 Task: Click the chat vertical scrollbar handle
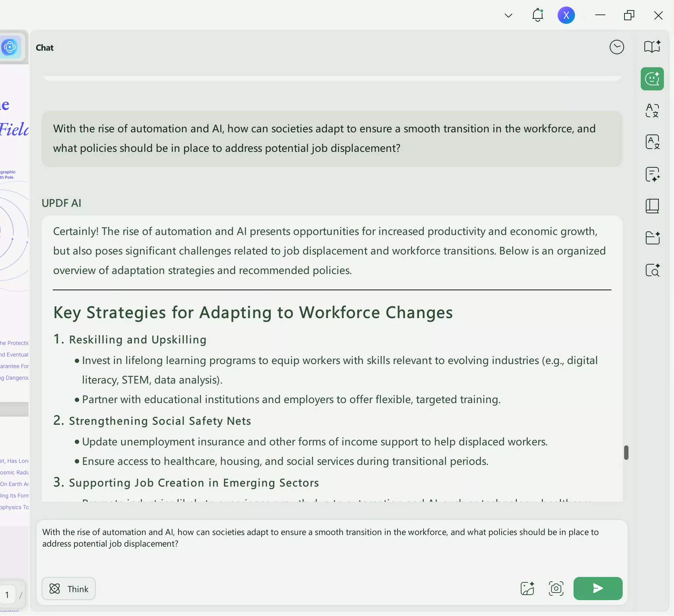pos(626,453)
